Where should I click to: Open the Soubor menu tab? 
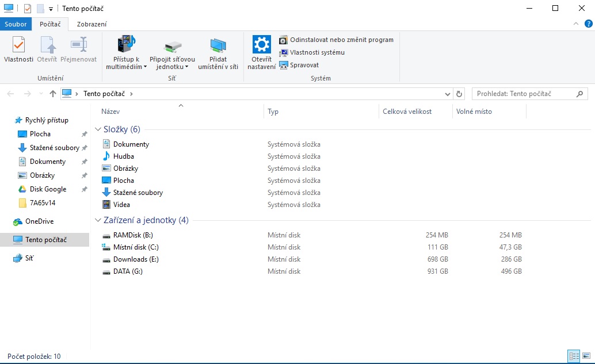[x=16, y=24]
